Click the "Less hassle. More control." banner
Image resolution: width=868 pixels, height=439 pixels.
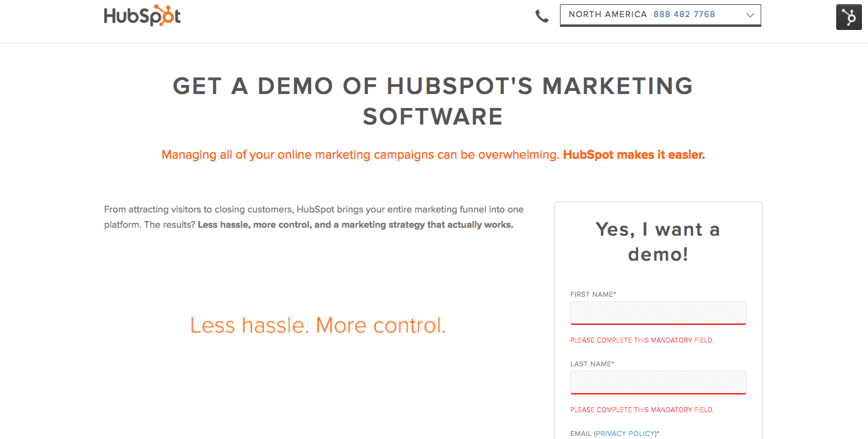pos(318,325)
